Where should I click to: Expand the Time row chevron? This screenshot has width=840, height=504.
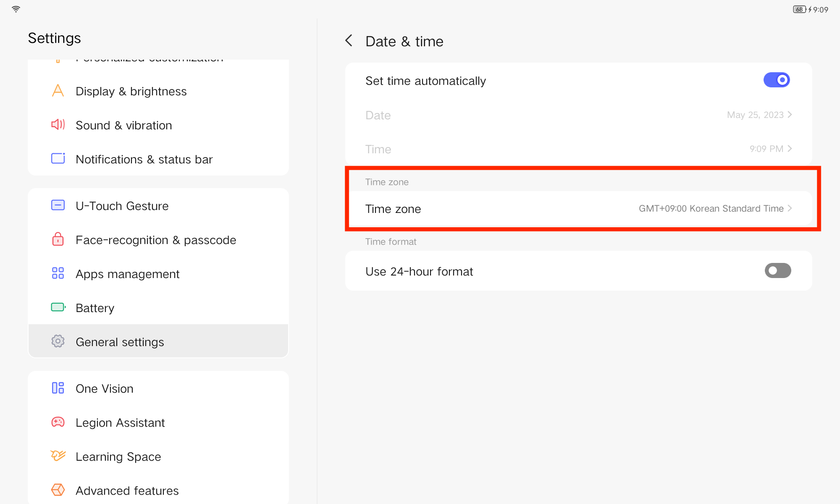790,149
